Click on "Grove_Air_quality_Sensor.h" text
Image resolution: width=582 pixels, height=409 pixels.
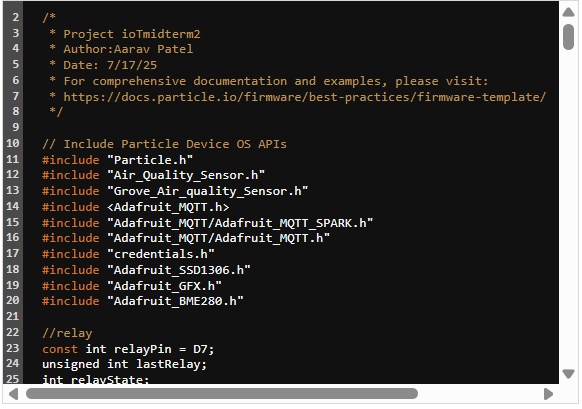[x=207, y=191]
